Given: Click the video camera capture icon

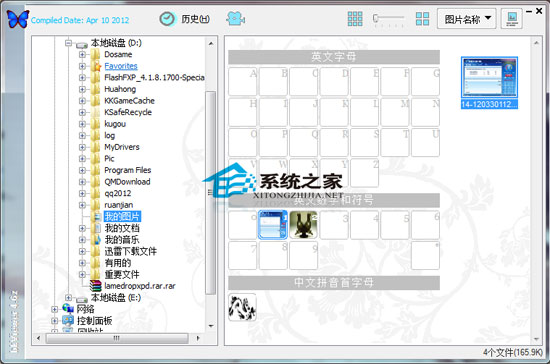Looking at the screenshot, I should click(236, 19).
